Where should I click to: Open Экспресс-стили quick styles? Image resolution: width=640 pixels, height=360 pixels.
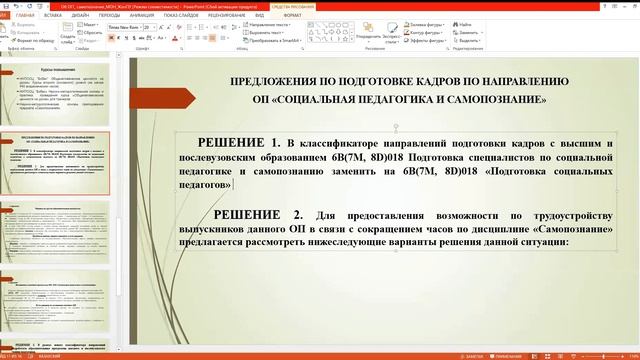[x=391, y=33]
